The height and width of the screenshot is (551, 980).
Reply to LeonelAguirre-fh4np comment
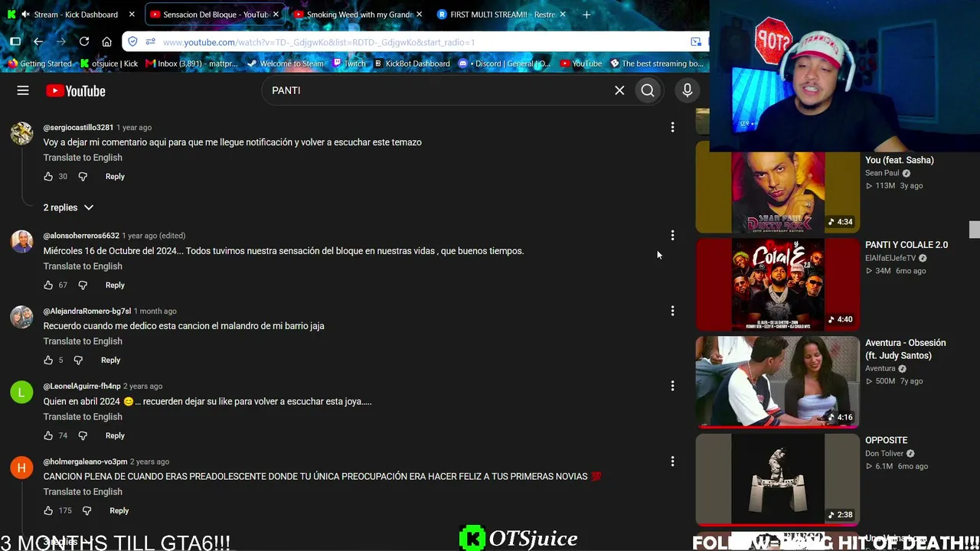(115, 435)
